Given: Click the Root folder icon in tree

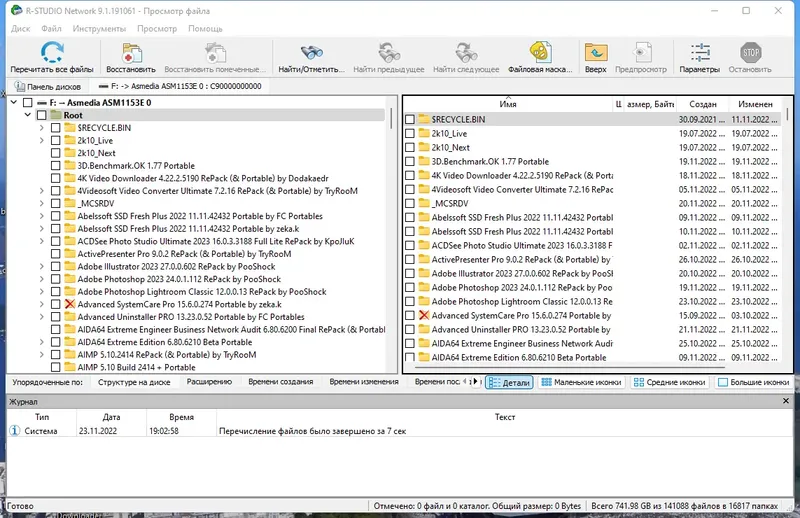Looking at the screenshot, I should click(56, 115).
